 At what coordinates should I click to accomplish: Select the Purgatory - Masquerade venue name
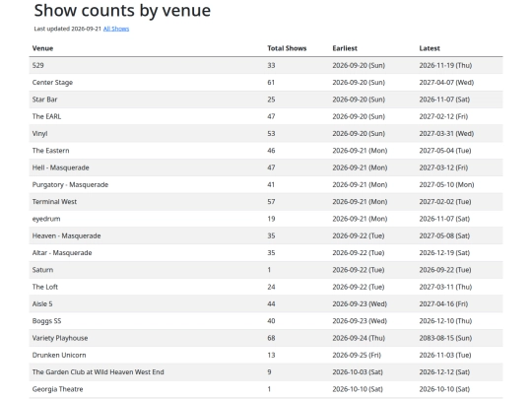(x=70, y=184)
